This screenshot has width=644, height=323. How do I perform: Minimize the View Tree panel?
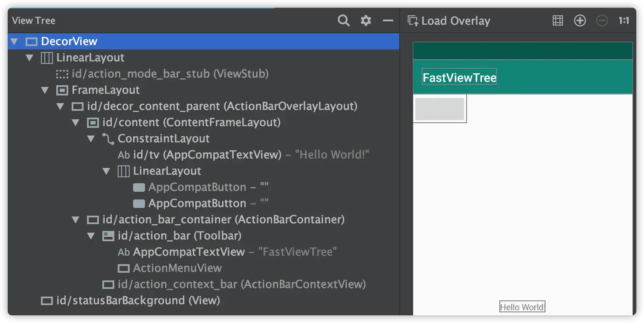388,20
